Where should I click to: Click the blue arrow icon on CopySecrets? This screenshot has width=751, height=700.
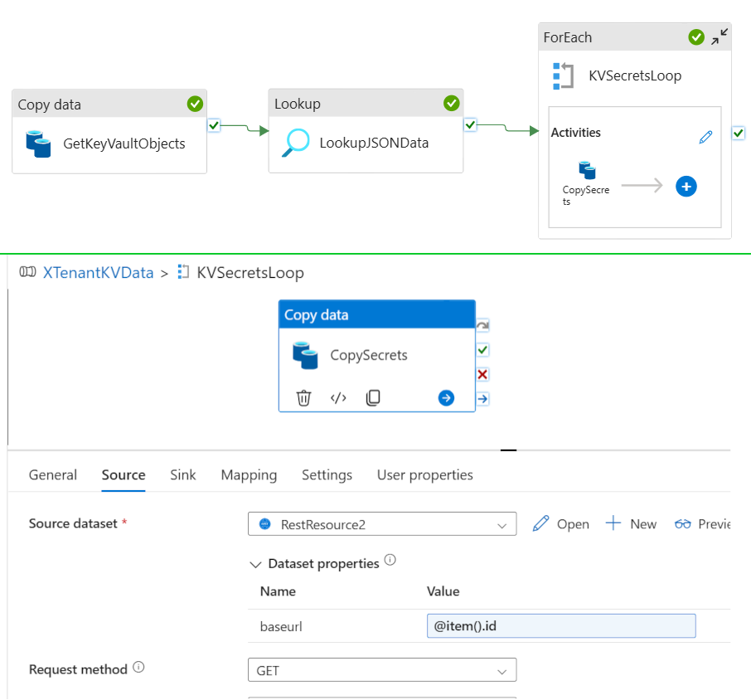click(x=446, y=398)
